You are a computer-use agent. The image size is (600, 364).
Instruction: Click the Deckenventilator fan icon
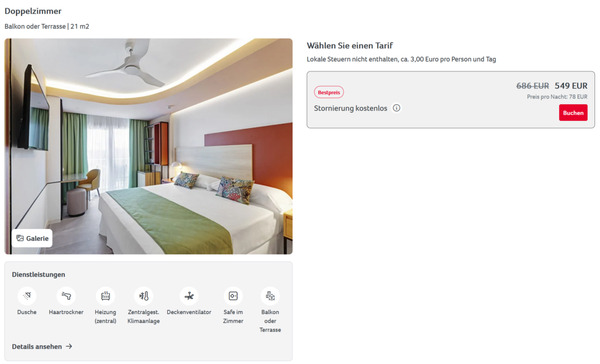tap(189, 296)
